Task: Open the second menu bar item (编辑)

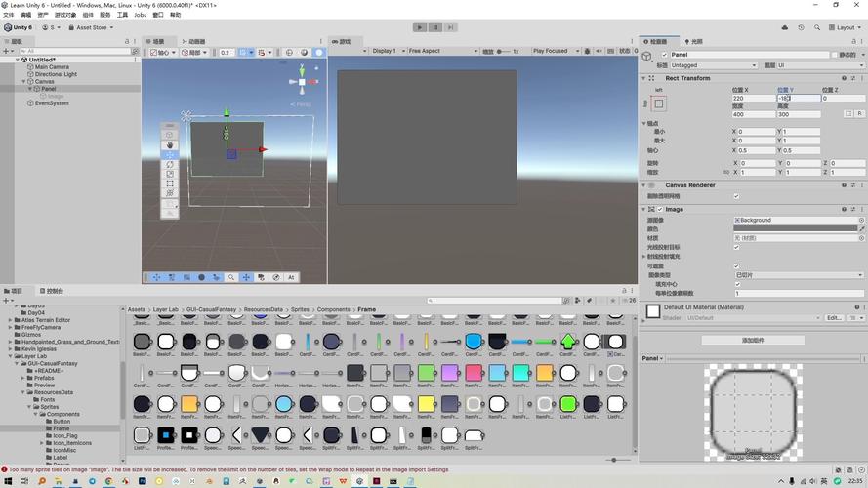Action: tap(25, 15)
